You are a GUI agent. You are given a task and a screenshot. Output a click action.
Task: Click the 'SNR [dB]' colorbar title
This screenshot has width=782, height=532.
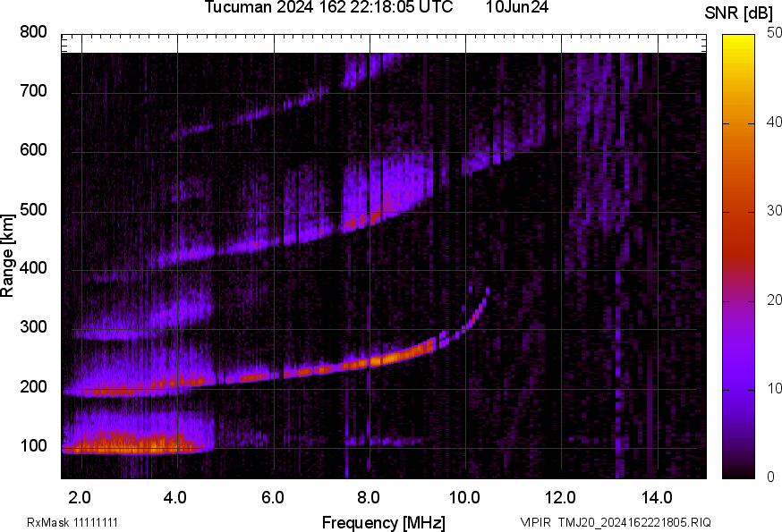[x=739, y=13]
